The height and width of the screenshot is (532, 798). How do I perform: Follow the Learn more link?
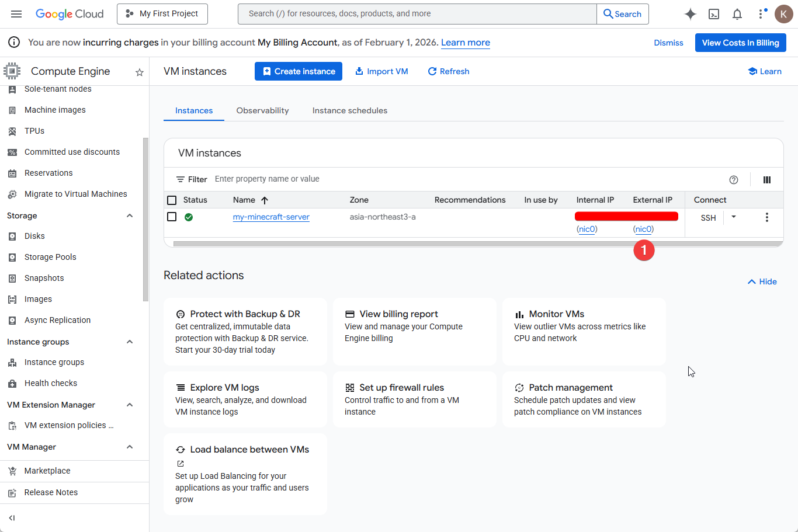[466, 43]
